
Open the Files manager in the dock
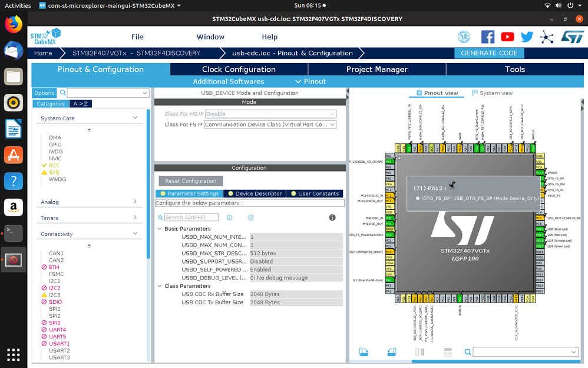point(14,77)
